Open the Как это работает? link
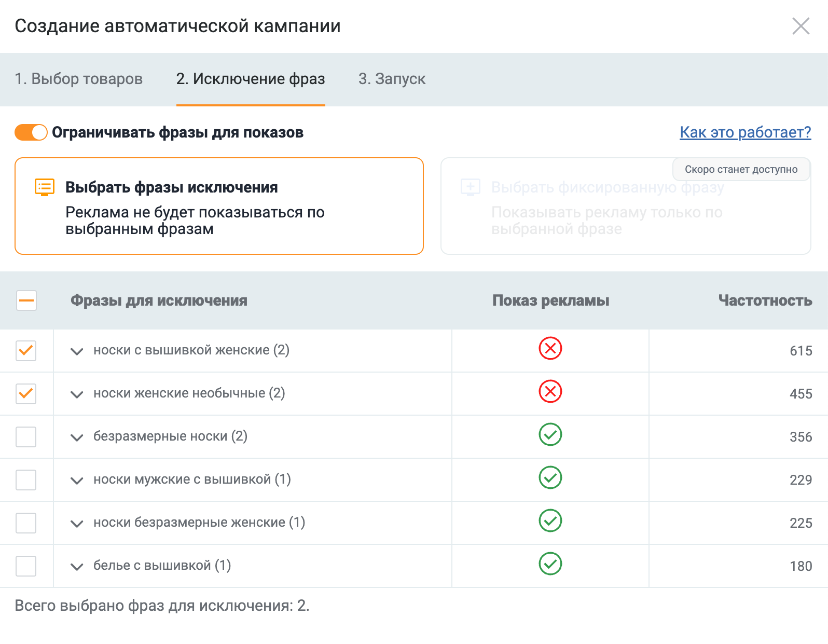Screen dimensions: 828x644 click(x=745, y=132)
